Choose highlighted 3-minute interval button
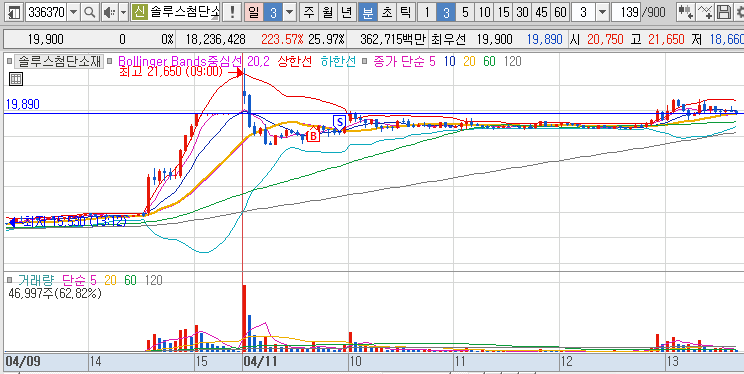Image resolution: width=744 pixels, height=374 pixels. click(x=446, y=12)
